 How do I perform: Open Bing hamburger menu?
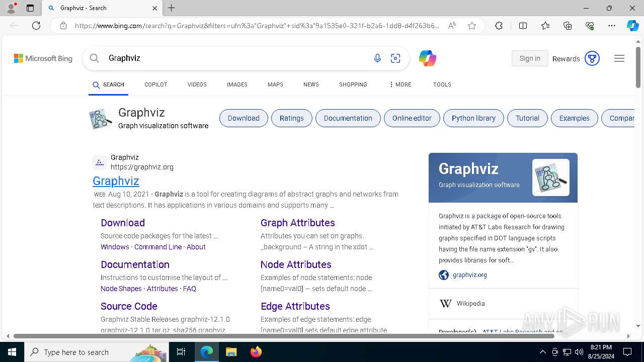coord(619,58)
